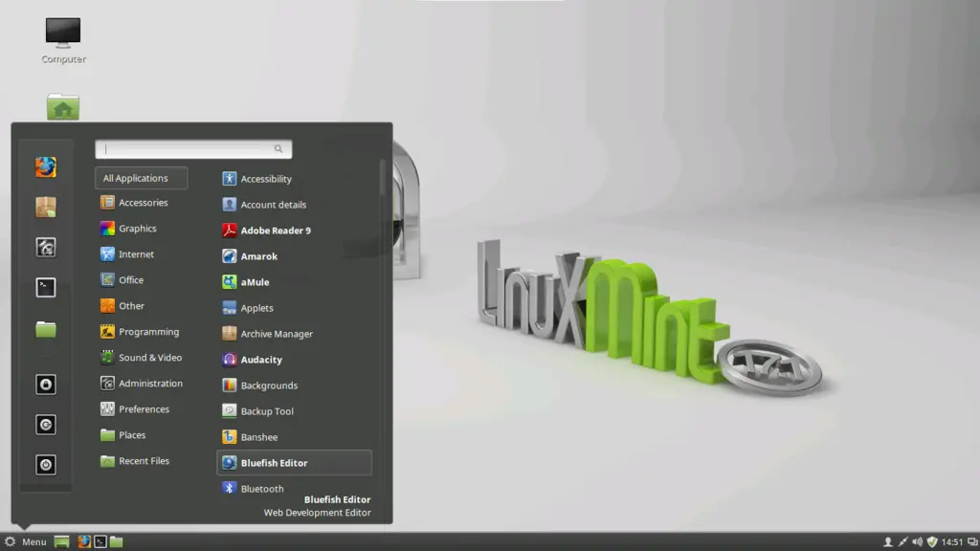Launch Backup Tool
Image resolution: width=980 pixels, height=551 pixels.
pyautogui.click(x=295, y=411)
